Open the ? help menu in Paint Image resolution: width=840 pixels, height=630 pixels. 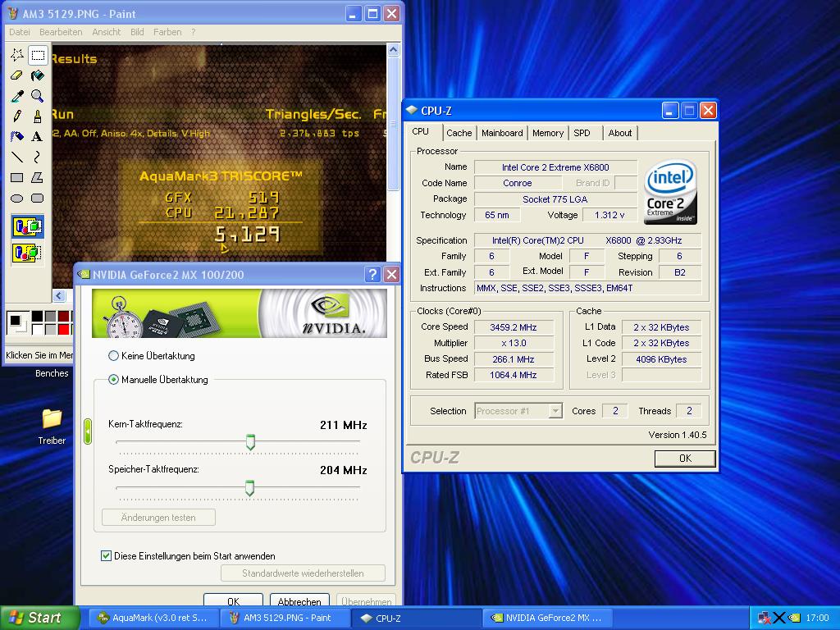(x=194, y=32)
